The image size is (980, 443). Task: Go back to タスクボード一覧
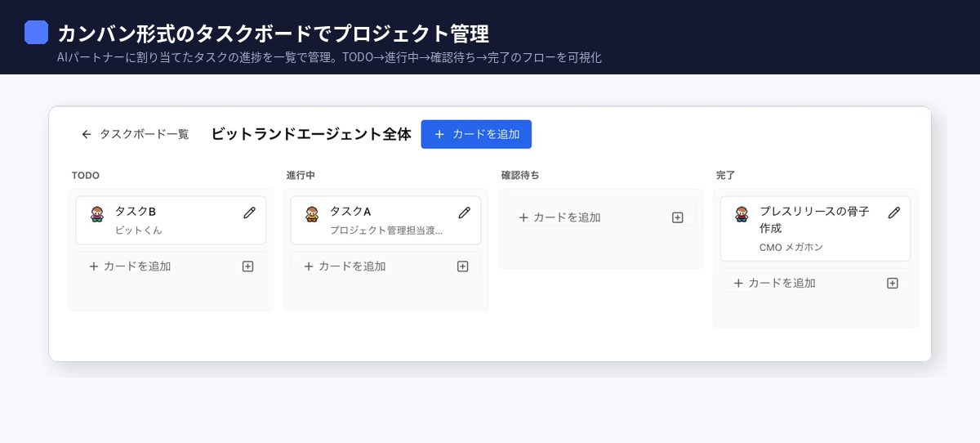(144, 134)
